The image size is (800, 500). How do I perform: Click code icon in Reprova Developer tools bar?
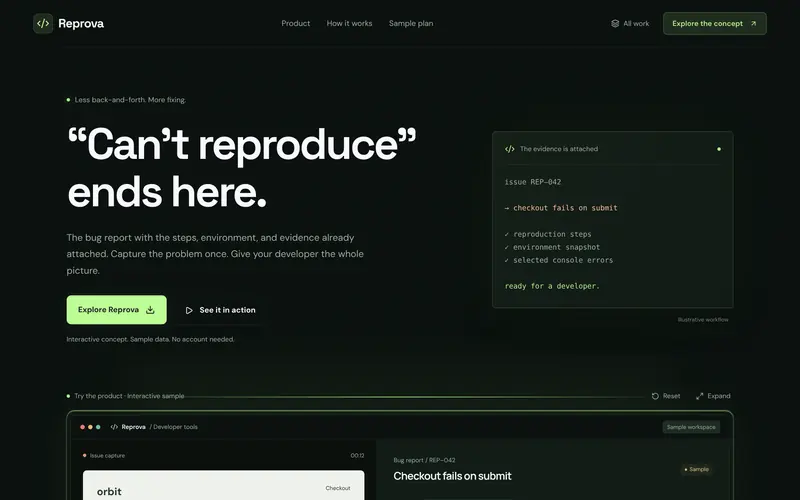114,427
